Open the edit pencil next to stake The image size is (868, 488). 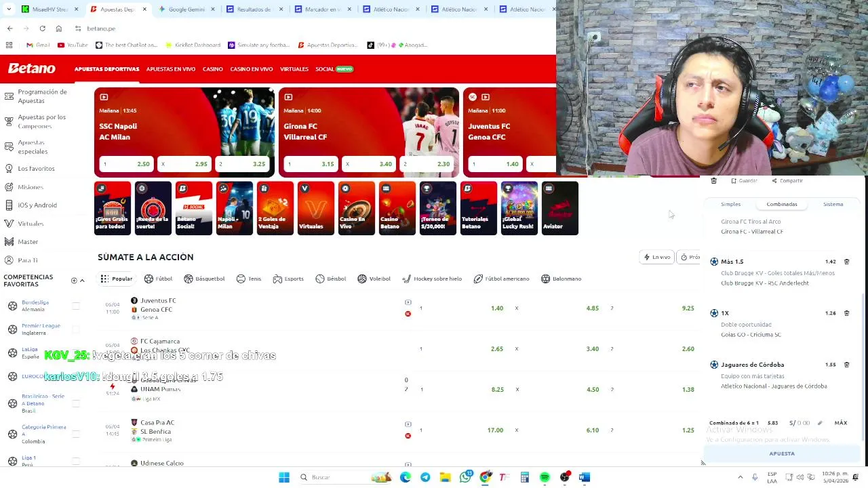[819, 423]
